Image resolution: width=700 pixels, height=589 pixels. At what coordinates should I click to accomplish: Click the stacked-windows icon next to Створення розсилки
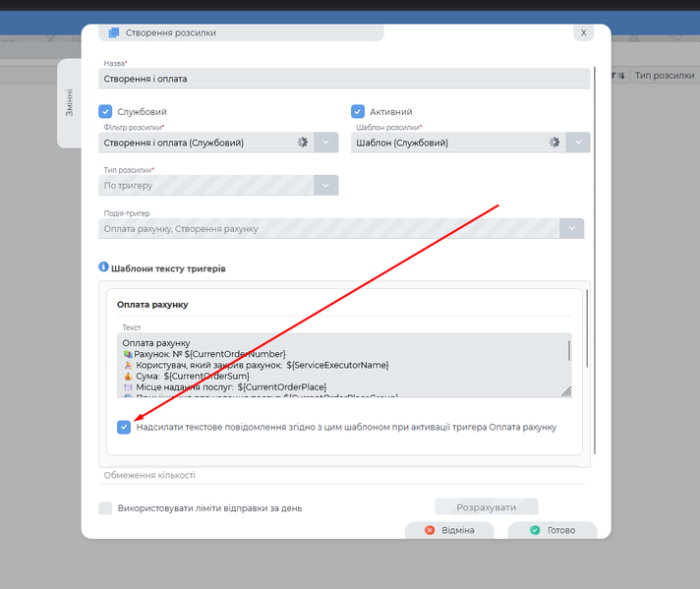(114, 32)
